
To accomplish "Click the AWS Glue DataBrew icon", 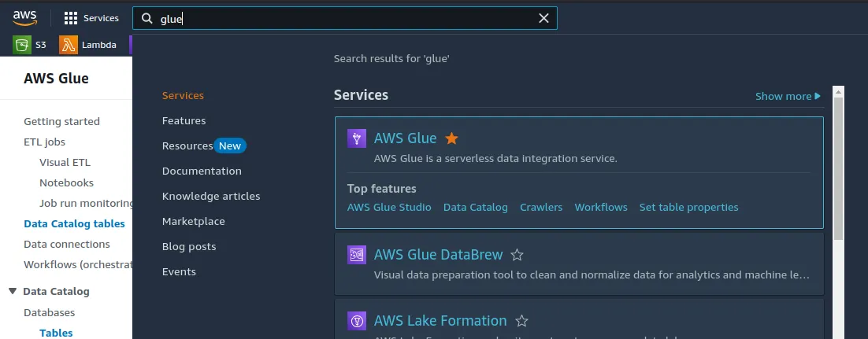I will coord(357,255).
